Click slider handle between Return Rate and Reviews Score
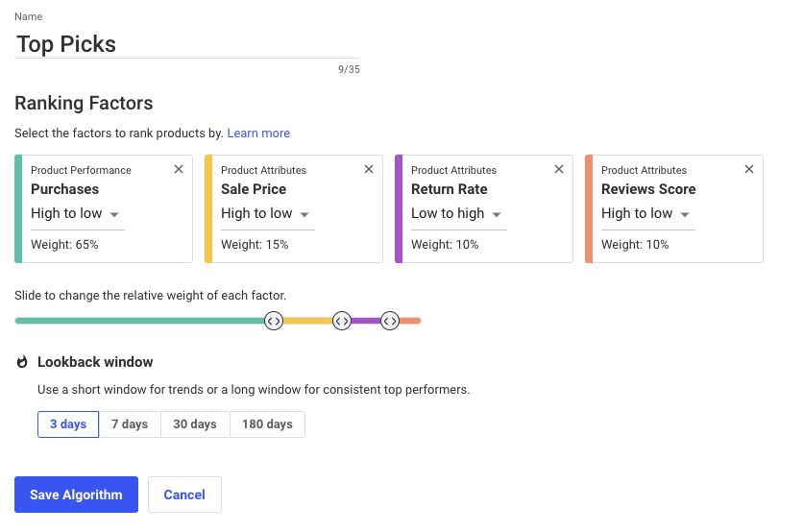Viewport: 803px width, 532px height. 389,321
